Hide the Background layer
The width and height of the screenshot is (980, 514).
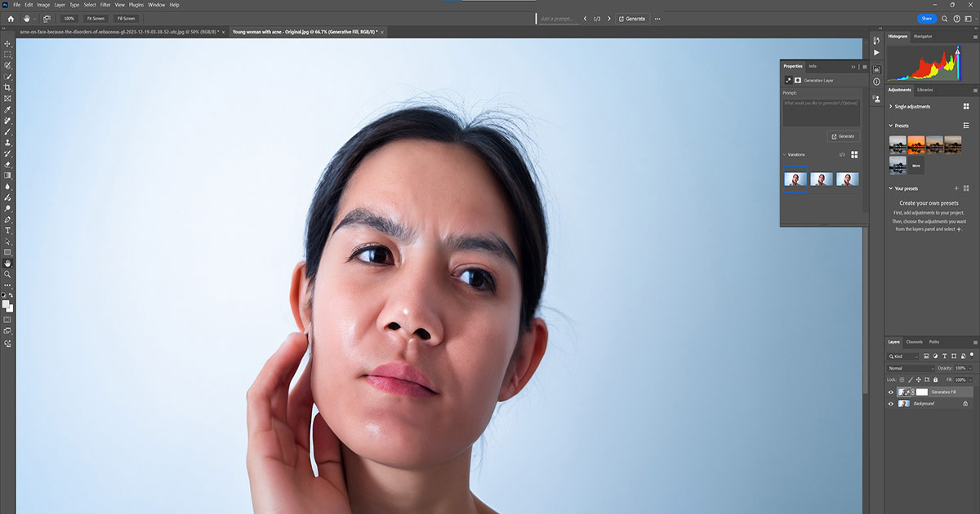tap(890, 403)
